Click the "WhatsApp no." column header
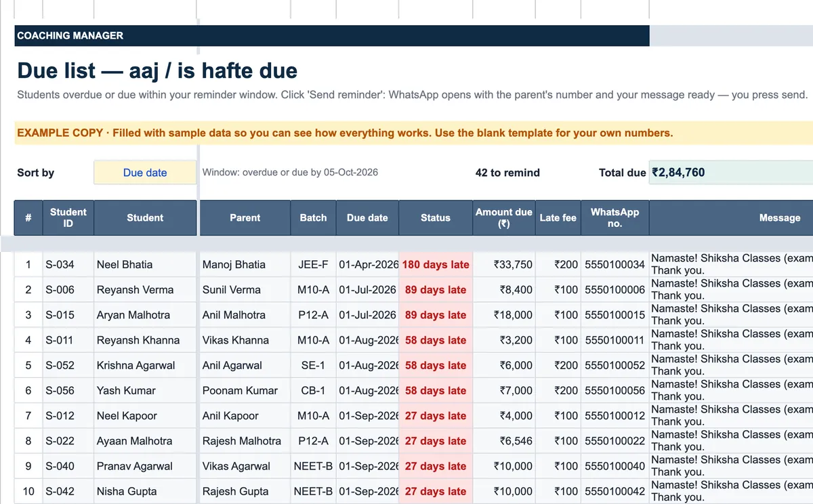813x504 pixels. click(x=614, y=217)
